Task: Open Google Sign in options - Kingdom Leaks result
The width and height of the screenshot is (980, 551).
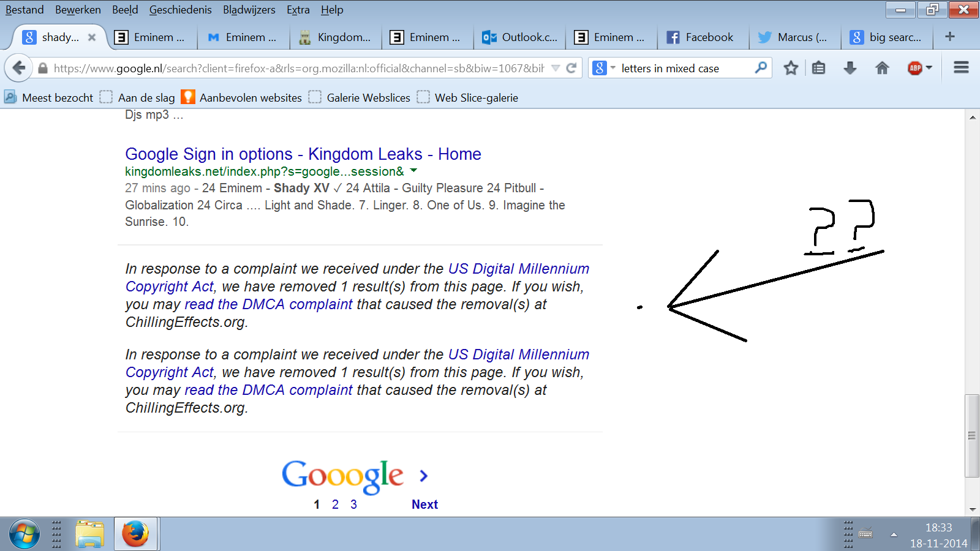Action: (303, 154)
